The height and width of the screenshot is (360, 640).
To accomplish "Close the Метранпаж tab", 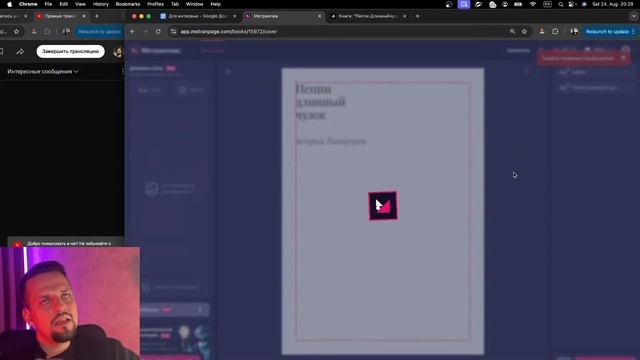I will [319, 16].
